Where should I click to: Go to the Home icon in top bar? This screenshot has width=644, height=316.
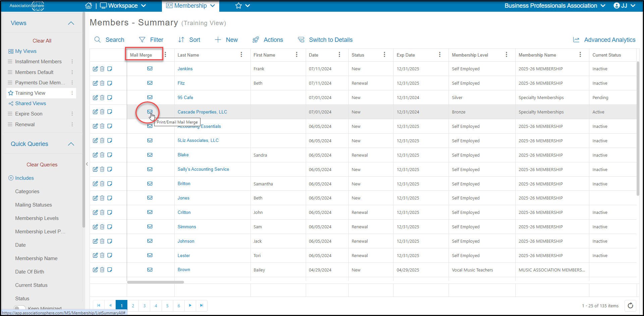point(89,6)
